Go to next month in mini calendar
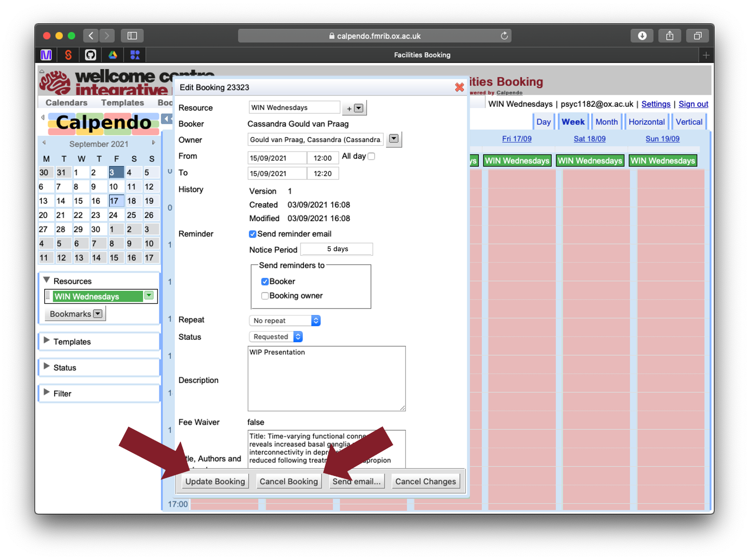This screenshot has width=749, height=560. pyautogui.click(x=153, y=143)
